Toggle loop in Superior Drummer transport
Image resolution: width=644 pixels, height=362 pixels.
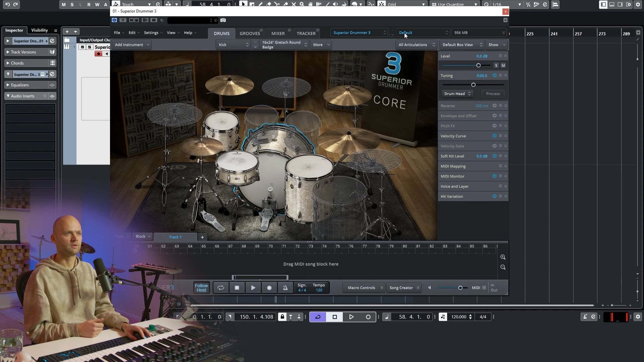click(221, 288)
